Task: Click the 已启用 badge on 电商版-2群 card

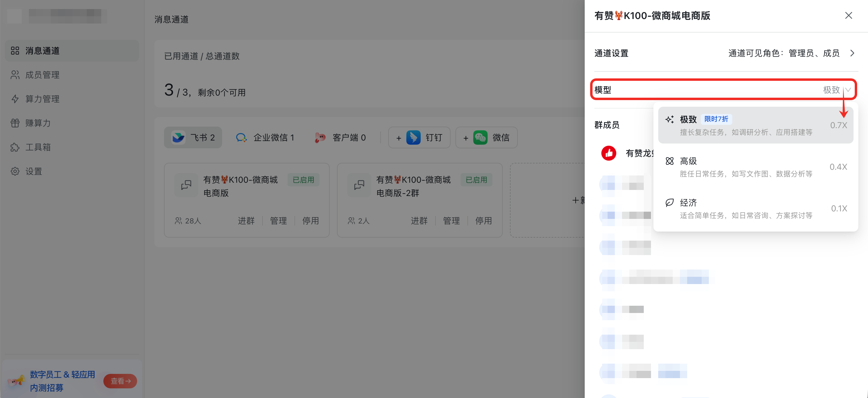Action: 476,180
